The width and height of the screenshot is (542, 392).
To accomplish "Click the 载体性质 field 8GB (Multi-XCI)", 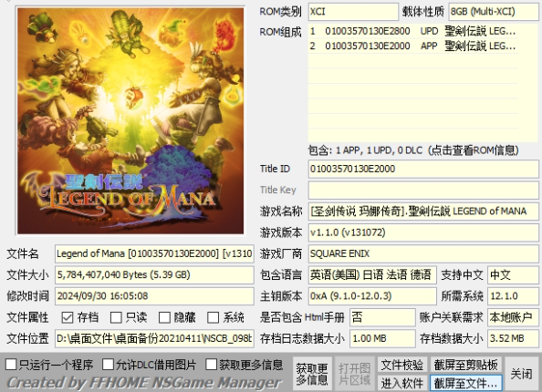I will (x=494, y=12).
